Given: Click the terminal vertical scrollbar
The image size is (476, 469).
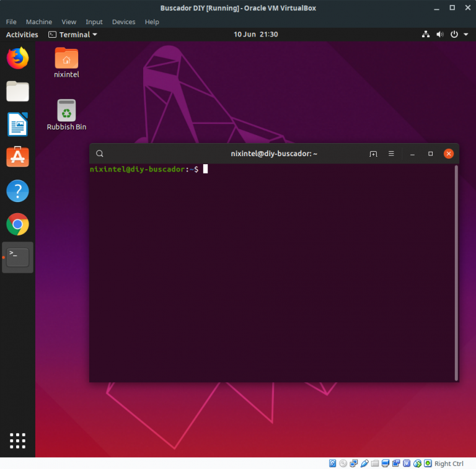Looking at the screenshot, I should (x=456, y=273).
